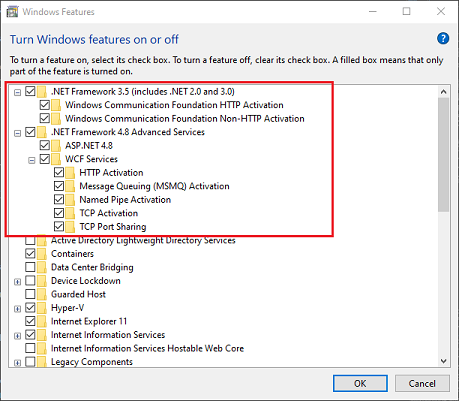
Task: Click the scrollbar up arrow
Action: click(443, 92)
